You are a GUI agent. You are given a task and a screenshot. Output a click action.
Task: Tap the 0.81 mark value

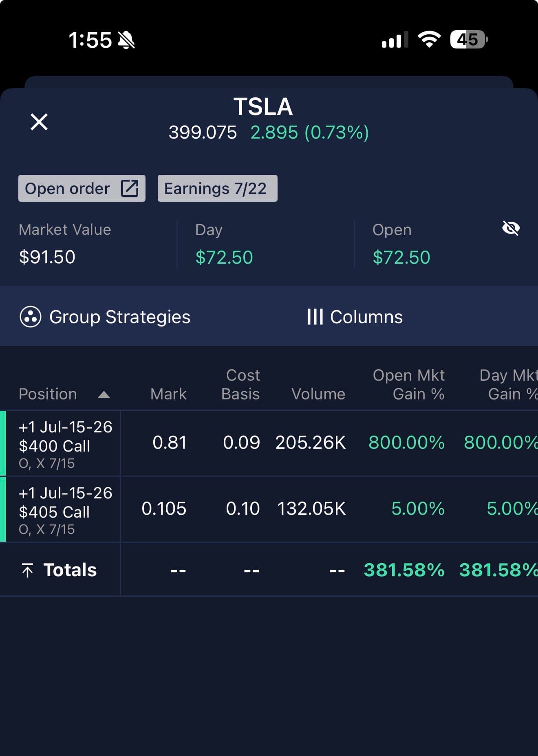pyautogui.click(x=170, y=443)
